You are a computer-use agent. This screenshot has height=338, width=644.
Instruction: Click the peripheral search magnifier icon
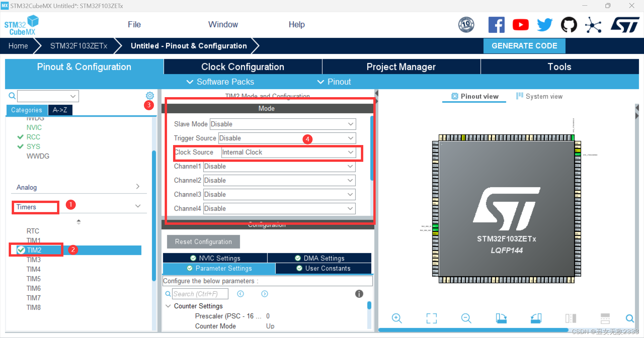click(x=12, y=96)
